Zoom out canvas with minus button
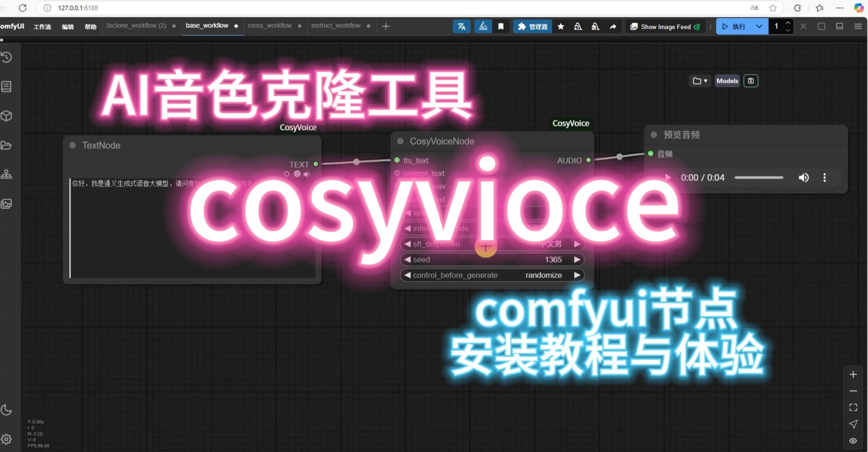868x452 pixels. point(853,391)
